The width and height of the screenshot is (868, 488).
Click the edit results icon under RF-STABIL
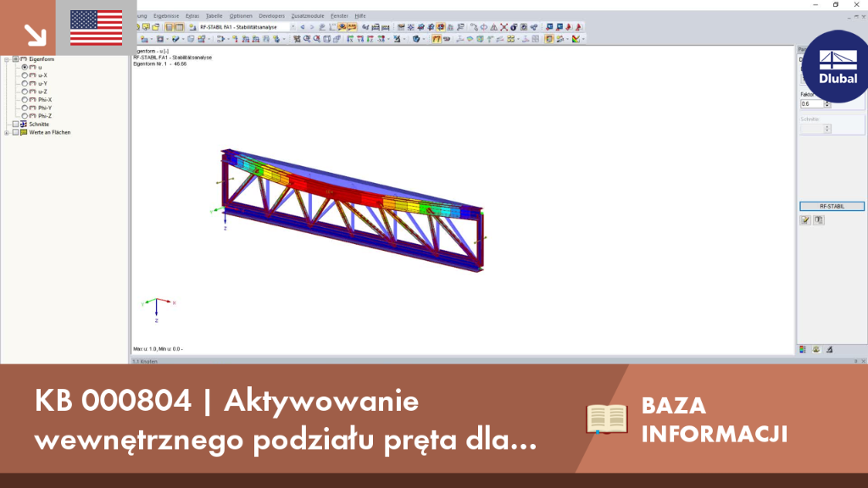pos(805,220)
